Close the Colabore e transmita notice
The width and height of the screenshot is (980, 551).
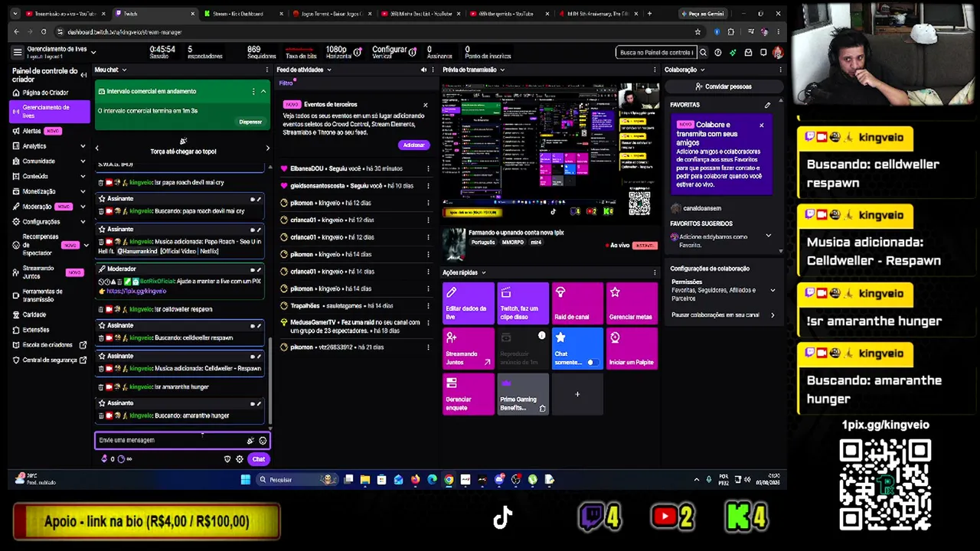761,125
